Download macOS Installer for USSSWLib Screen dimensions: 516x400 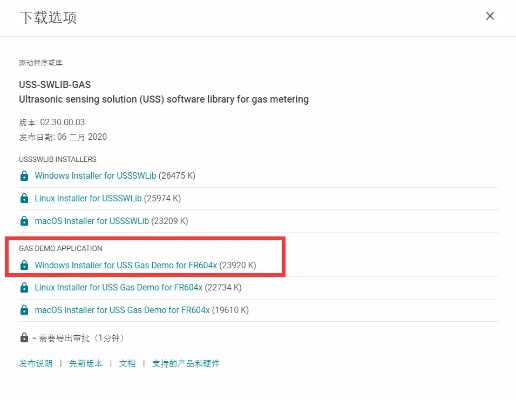(92, 221)
